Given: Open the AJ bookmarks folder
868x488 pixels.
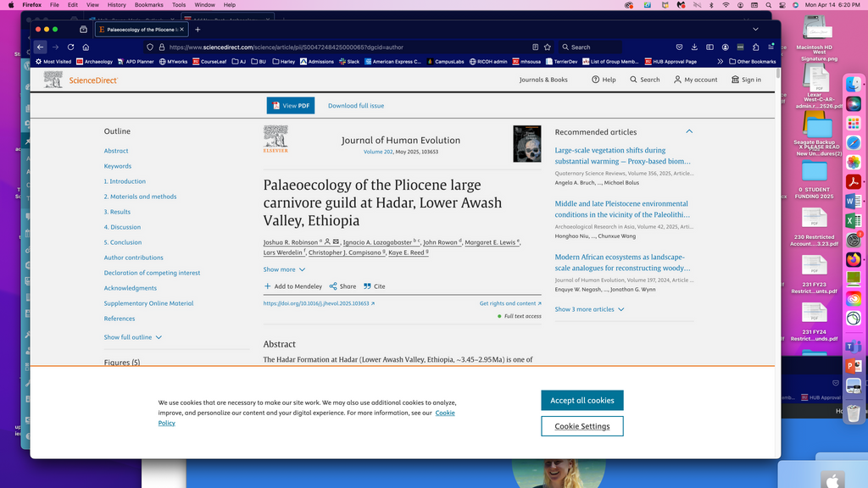Looking at the screenshot, I should coord(238,61).
